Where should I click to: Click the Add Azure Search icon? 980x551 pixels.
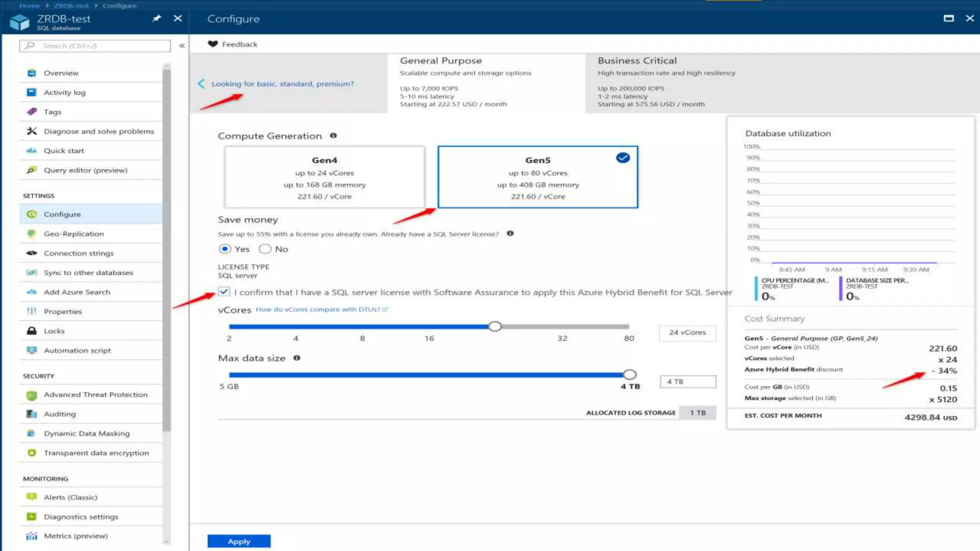[x=32, y=292]
